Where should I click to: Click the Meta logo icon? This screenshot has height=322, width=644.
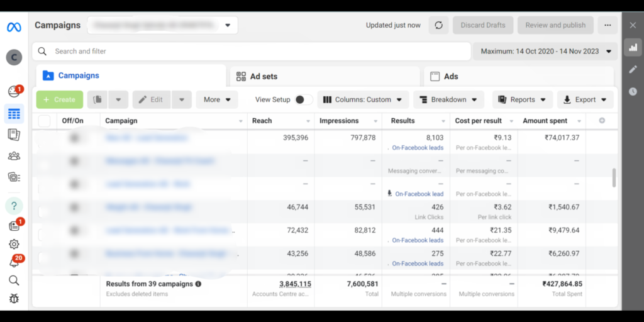click(14, 27)
